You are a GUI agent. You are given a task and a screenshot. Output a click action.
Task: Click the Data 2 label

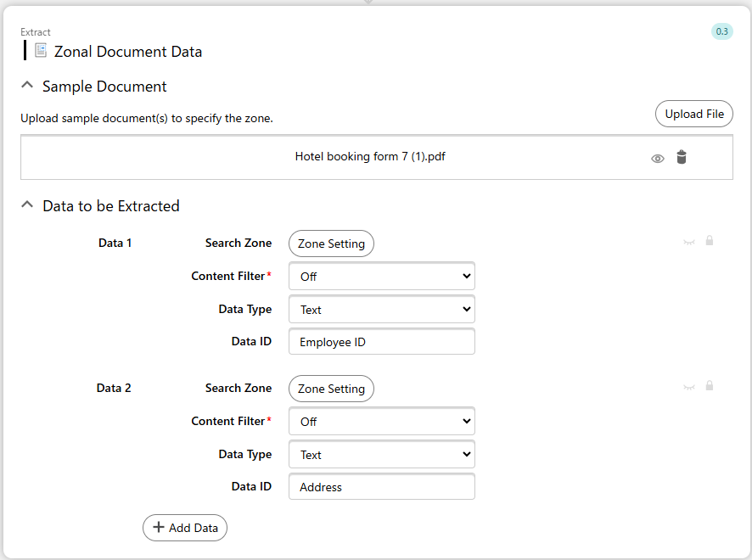click(x=114, y=388)
